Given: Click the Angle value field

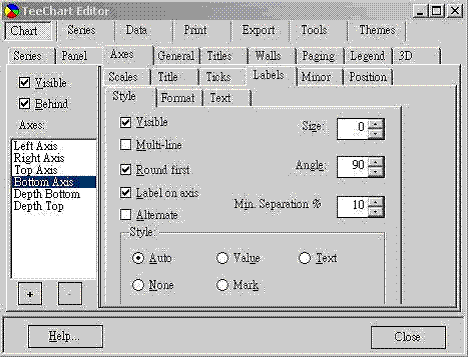Looking at the screenshot, I should pos(353,167).
